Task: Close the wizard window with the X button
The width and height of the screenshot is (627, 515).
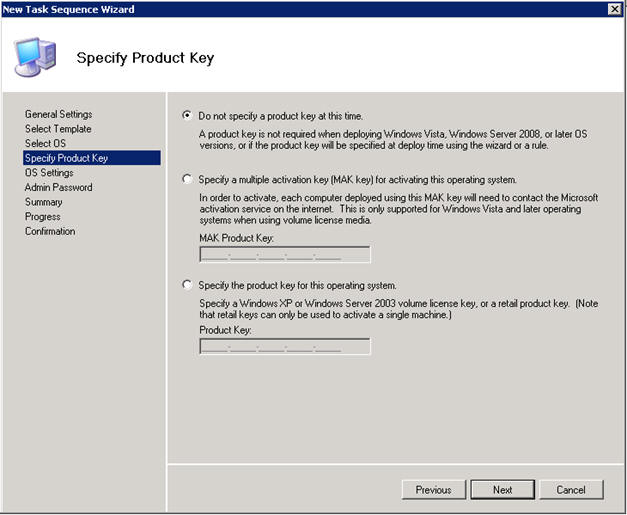Action: coord(614,9)
